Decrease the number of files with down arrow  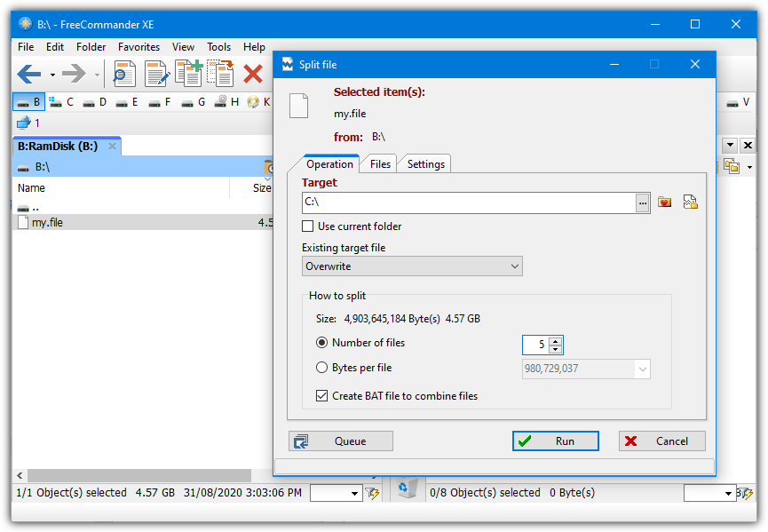(x=555, y=349)
